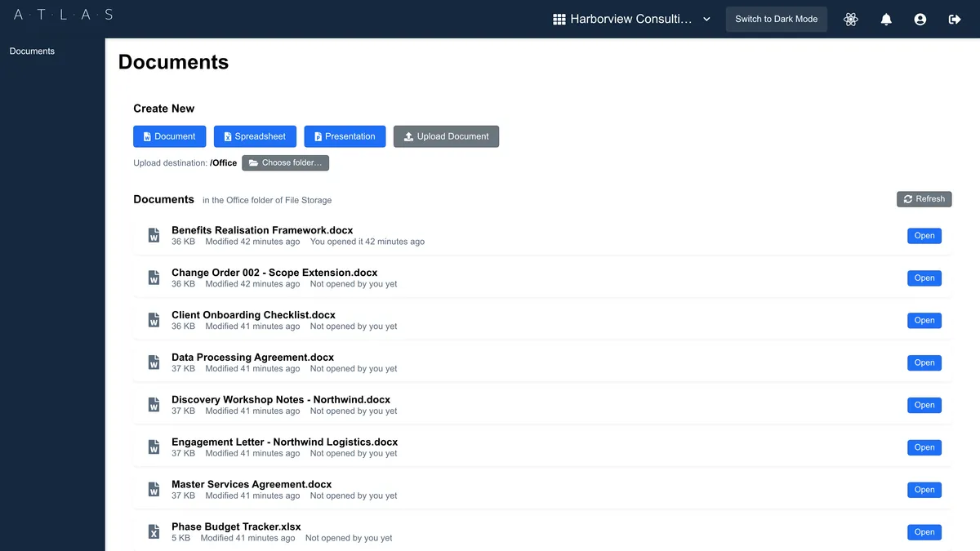This screenshot has width=980, height=551.
Task: Click "in the Office folder of File Storage"
Action: 267,200
